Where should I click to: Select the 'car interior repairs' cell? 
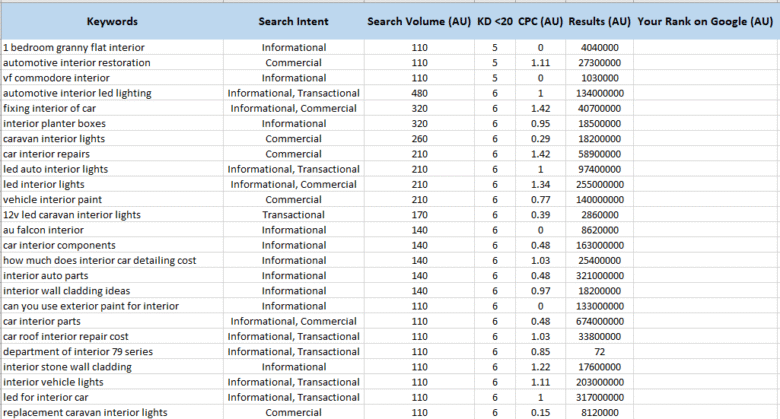[112, 154]
